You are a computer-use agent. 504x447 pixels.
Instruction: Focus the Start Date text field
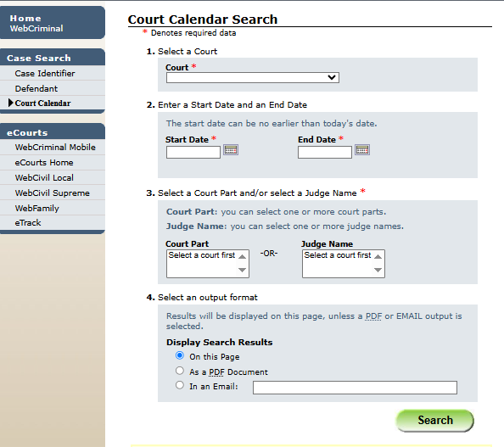(193, 153)
